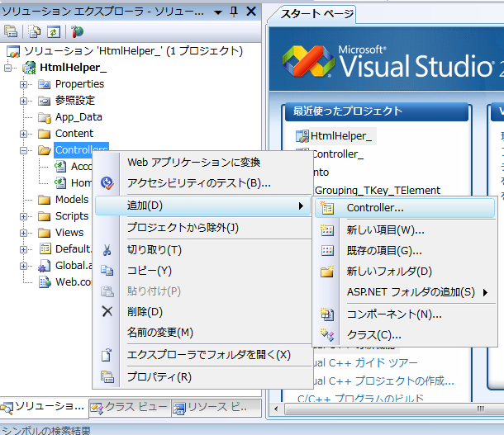Screen dimensions: 504x435
Task: Select the スタート ページ tab
Action: pyautogui.click(x=316, y=14)
